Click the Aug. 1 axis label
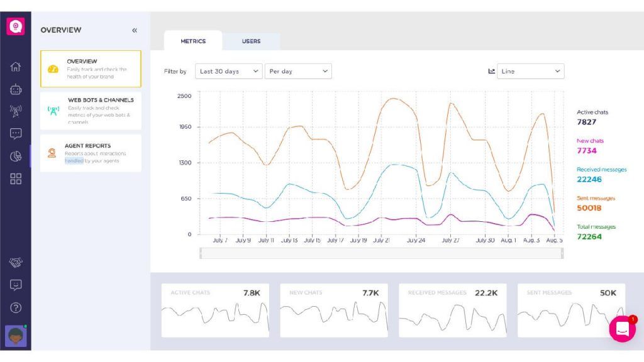This screenshot has height=362, width=644. point(508,241)
